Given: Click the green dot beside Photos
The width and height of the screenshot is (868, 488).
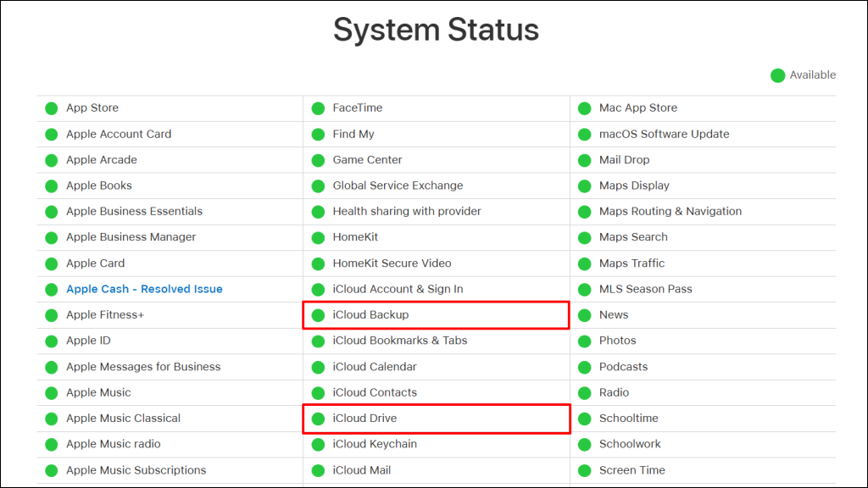Looking at the screenshot, I should click(584, 340).
